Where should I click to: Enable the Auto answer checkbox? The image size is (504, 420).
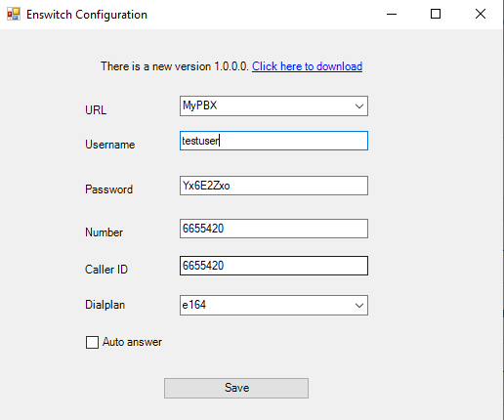(92, 342)
